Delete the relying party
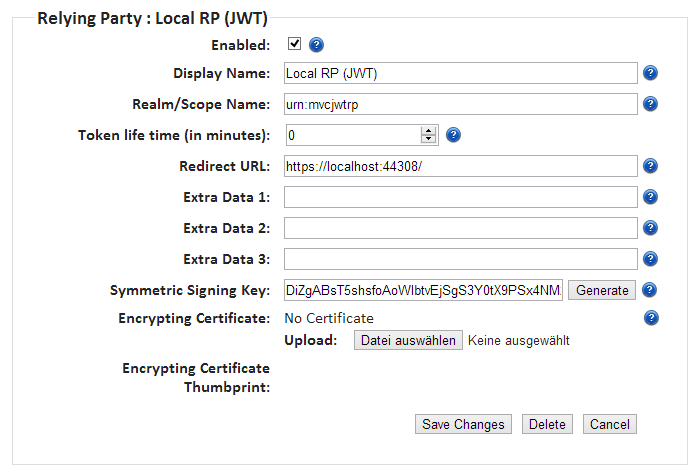Image resolution: width=700 pixels, height=474 pixels. pos(547,425)
